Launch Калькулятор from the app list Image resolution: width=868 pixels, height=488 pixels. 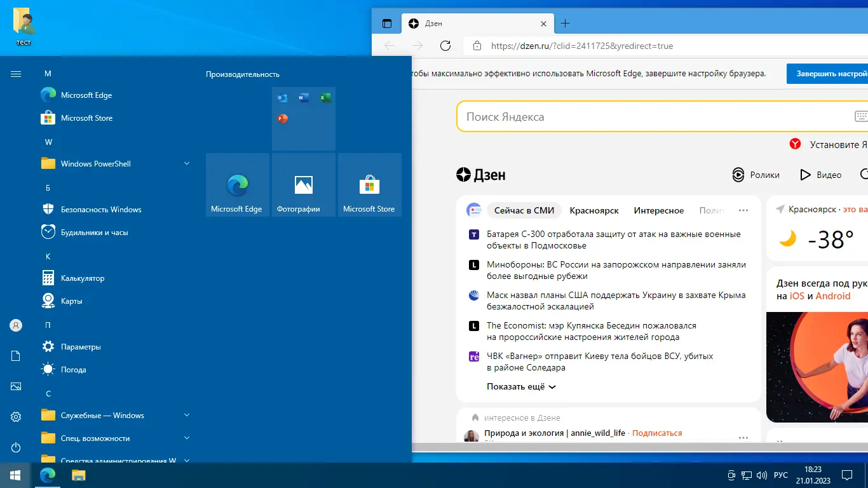pyautogui.click(x=116, y=278)
